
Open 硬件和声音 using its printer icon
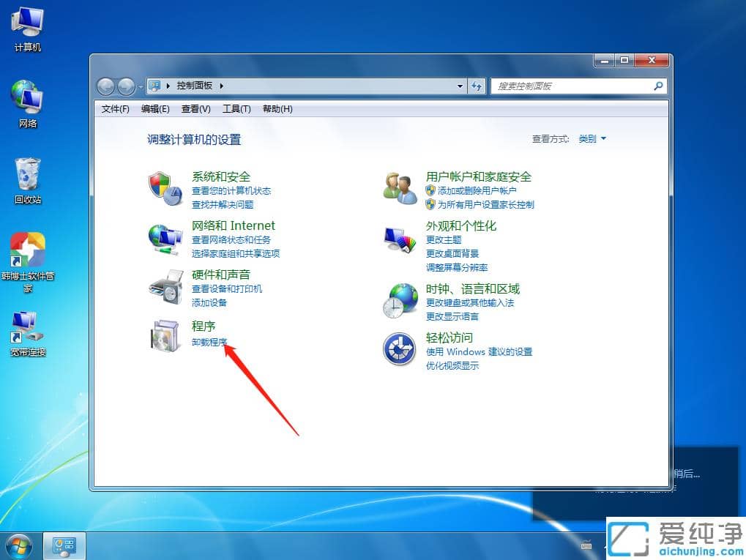coord(164,285)
